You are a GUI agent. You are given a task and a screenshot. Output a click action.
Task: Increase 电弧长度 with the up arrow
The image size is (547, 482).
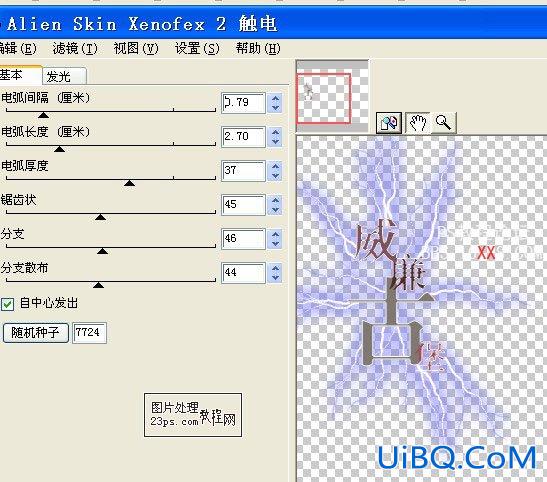coord(275,132)
